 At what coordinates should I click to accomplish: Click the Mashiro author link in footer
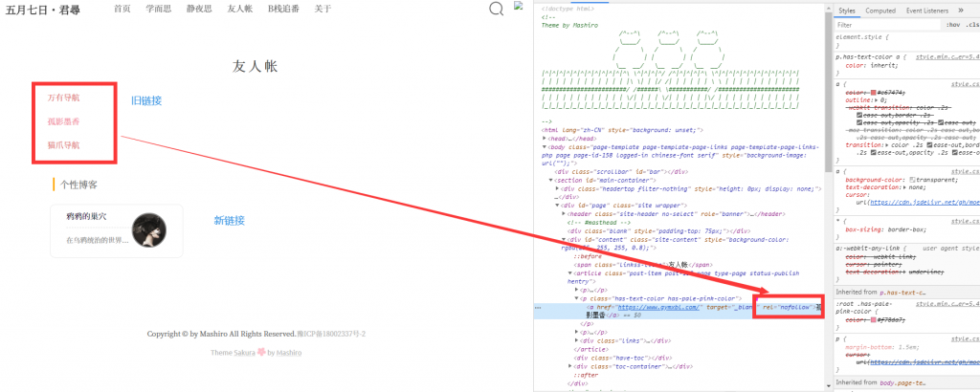(x=289, y=353)
